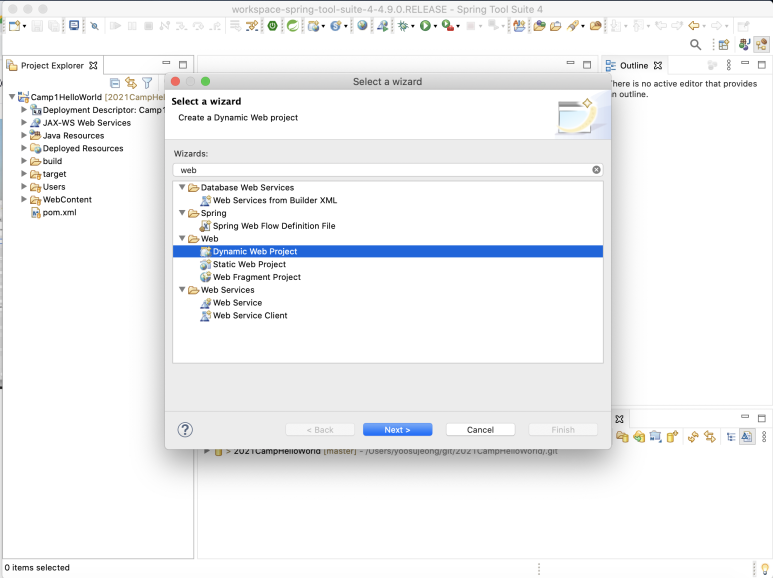Collapse the Web wizard category
The height and width of the screenshot is (578, 773).
point(182,239)
